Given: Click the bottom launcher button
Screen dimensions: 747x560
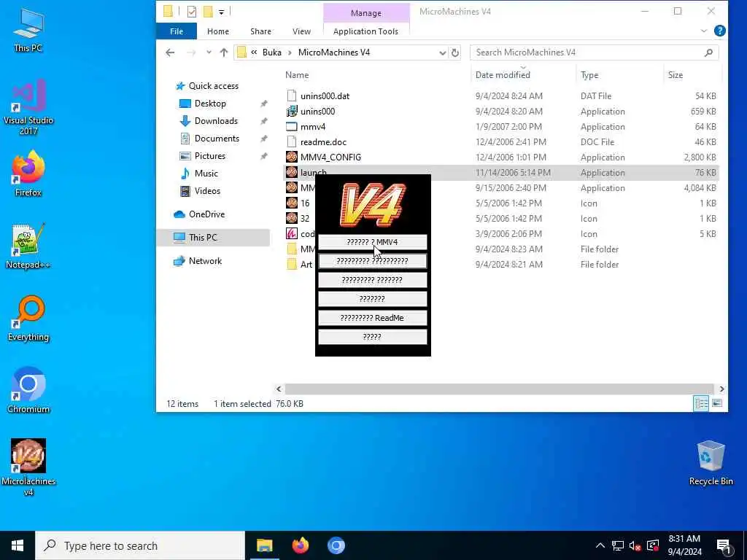Looking at the screenshot, I should point(372,337).
